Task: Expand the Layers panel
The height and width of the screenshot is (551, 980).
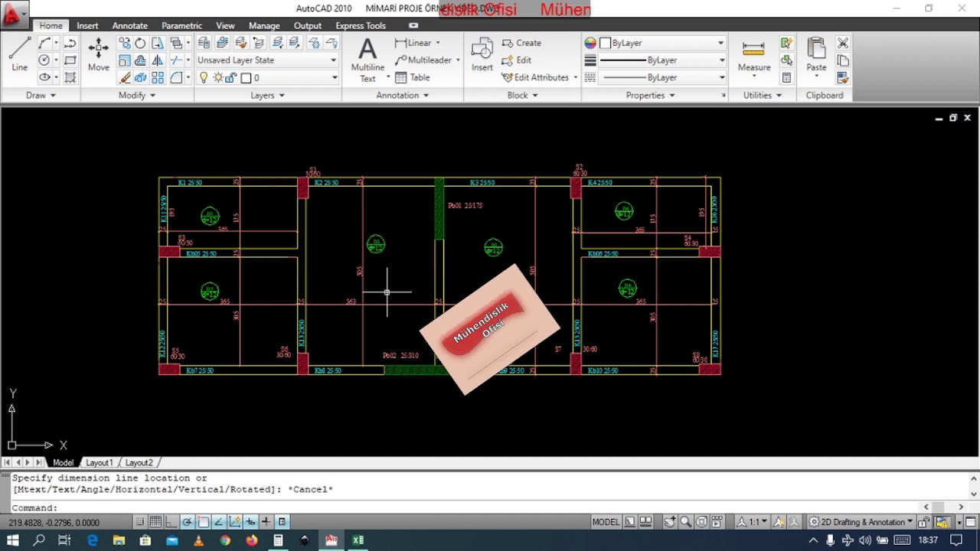Action: click(x=267, y=96)
